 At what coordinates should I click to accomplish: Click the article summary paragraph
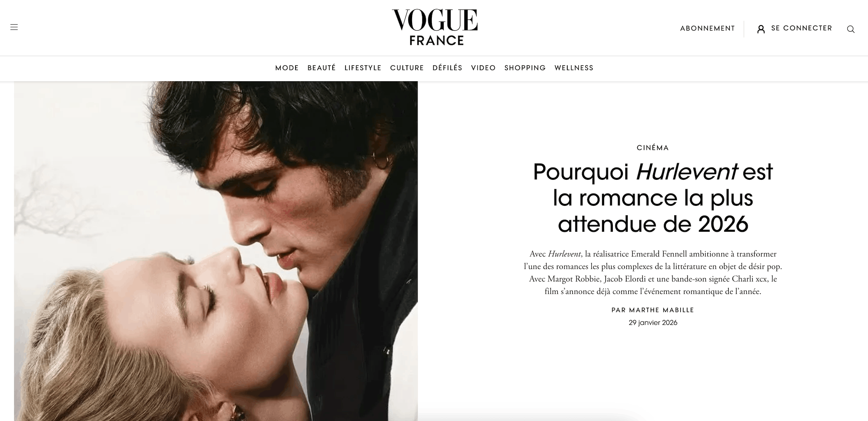[x=653, y=273]
